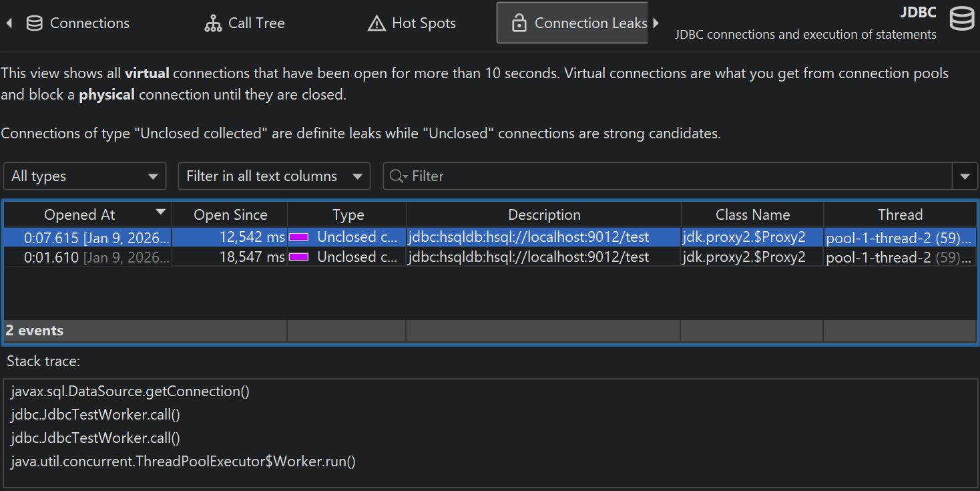Switch to the Call Tree tab
Image resolution: width=980 pixels, height=491 pixels.
(256, 23)
